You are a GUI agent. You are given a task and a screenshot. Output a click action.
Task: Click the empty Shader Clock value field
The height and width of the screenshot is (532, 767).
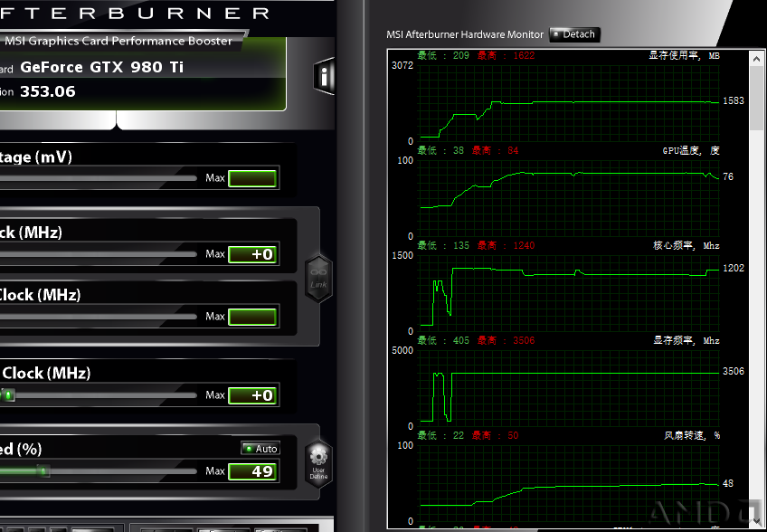[253, 317]
